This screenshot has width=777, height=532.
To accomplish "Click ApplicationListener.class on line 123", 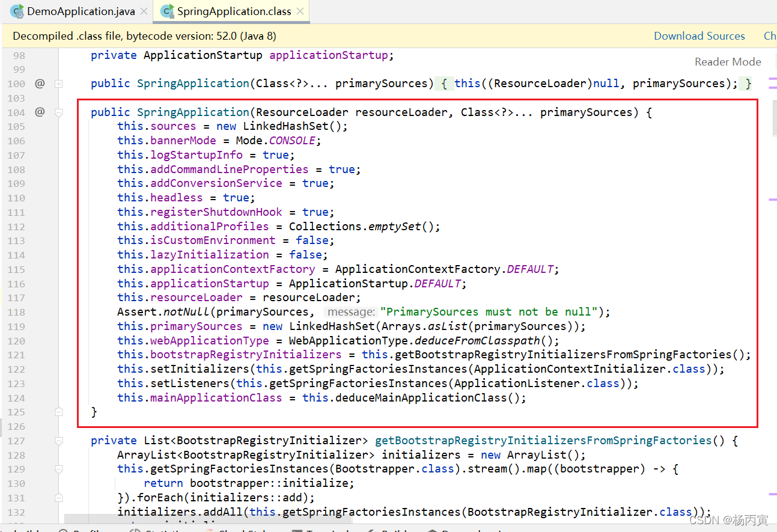I will click(537, 384).
